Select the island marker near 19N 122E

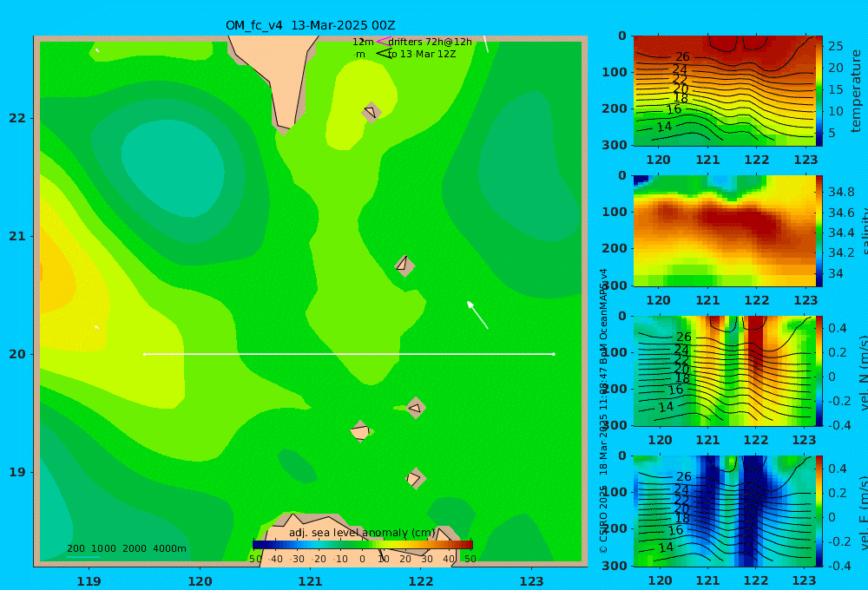[x=415, y=478]
